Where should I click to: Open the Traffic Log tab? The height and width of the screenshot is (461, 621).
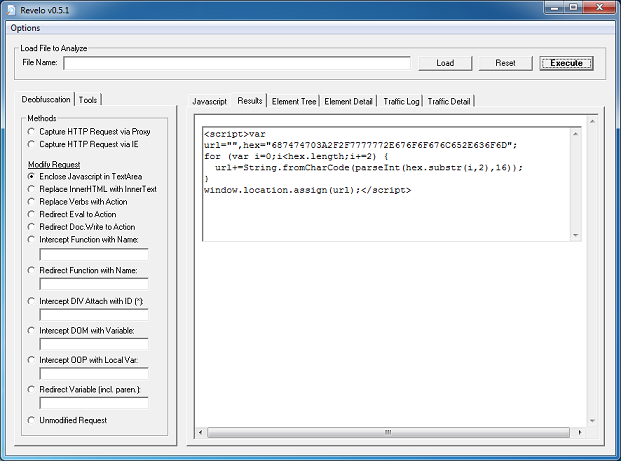tap(401, 101)
